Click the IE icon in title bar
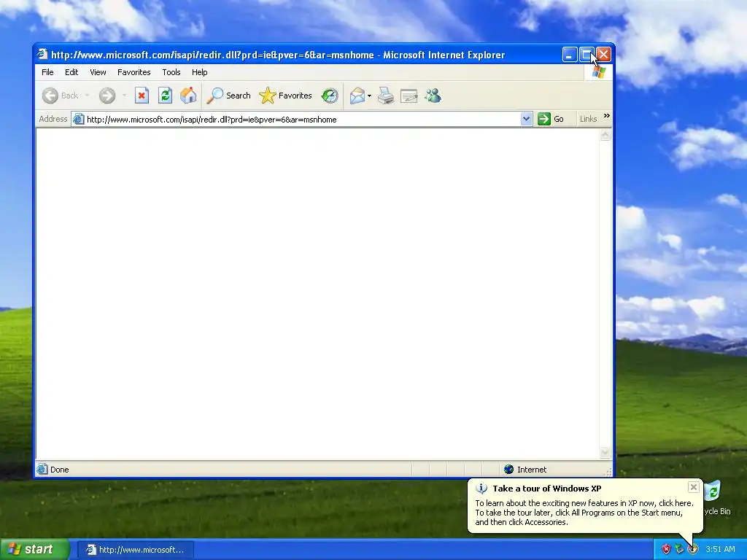The image size is (747, 560). click(x=43, y=54)
